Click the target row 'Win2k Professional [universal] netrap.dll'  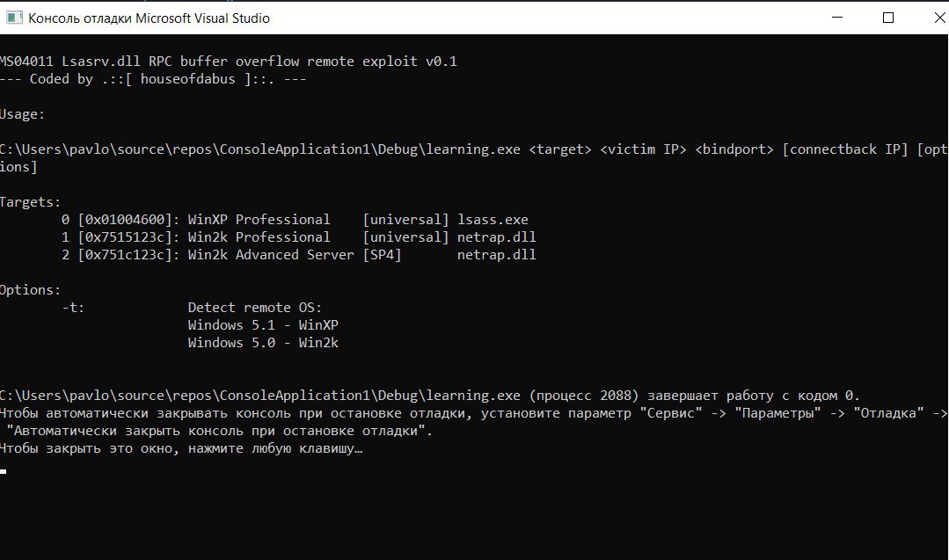pyautogui.click(x=298, y=237)
